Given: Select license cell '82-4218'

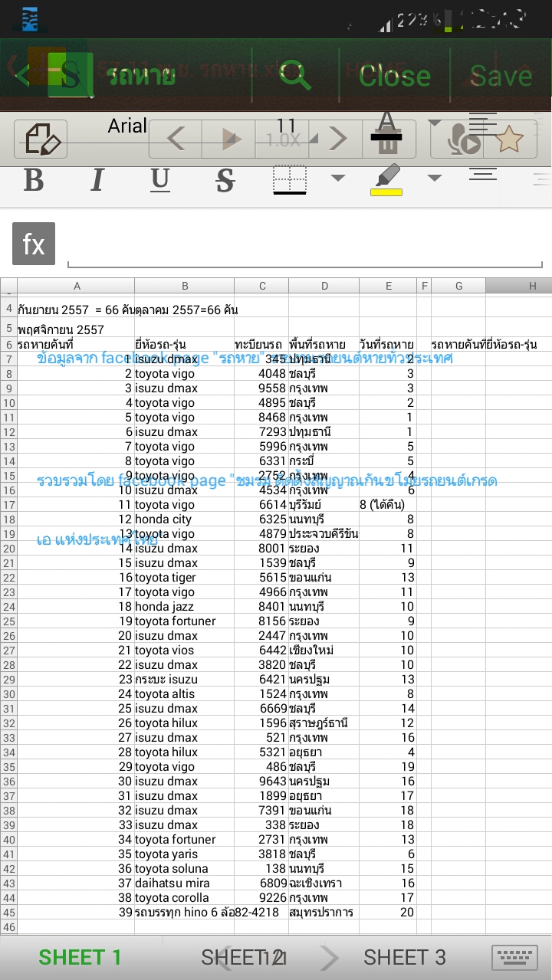Looking at the screenshot, I should coord(261,913).
